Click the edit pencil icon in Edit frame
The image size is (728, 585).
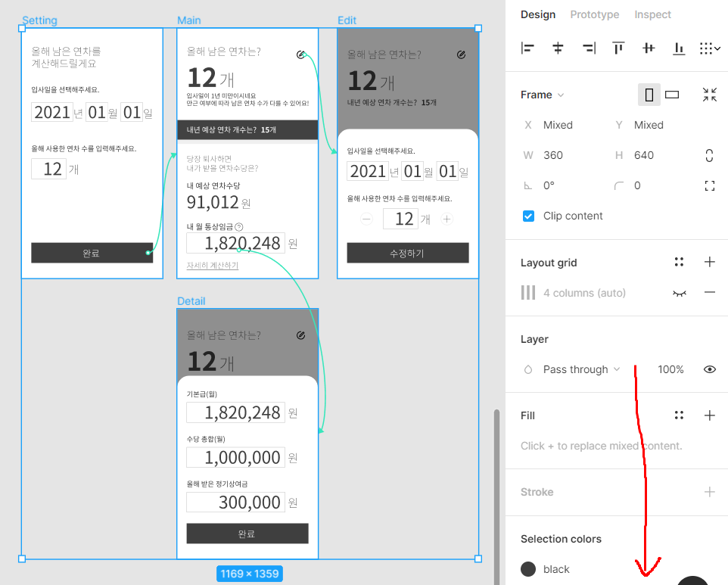(461, 54)
